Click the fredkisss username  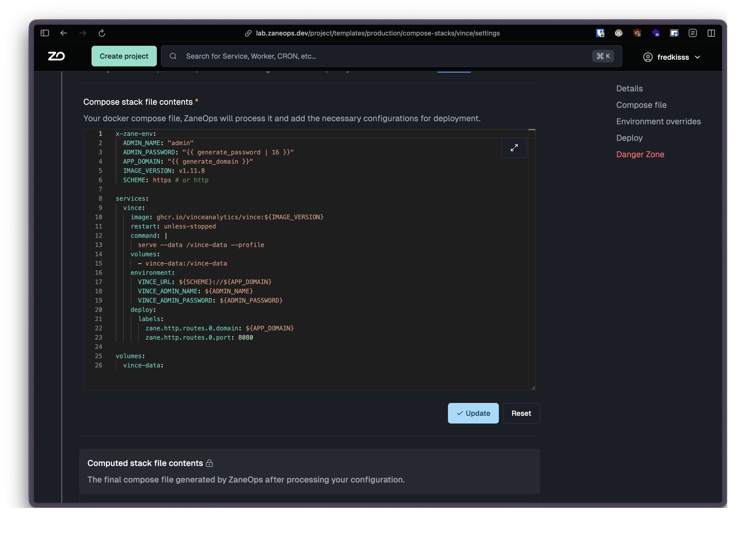pyautogui.click(x=673, y=57)
